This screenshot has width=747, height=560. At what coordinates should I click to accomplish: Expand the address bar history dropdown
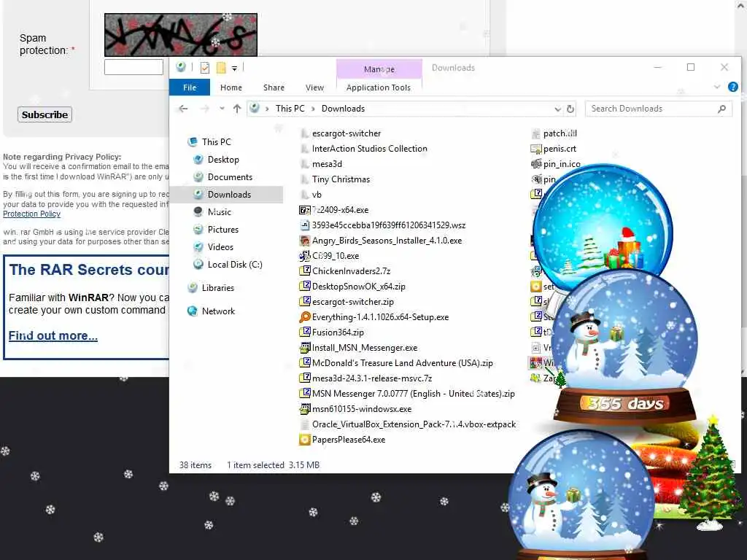click(558, 109)
